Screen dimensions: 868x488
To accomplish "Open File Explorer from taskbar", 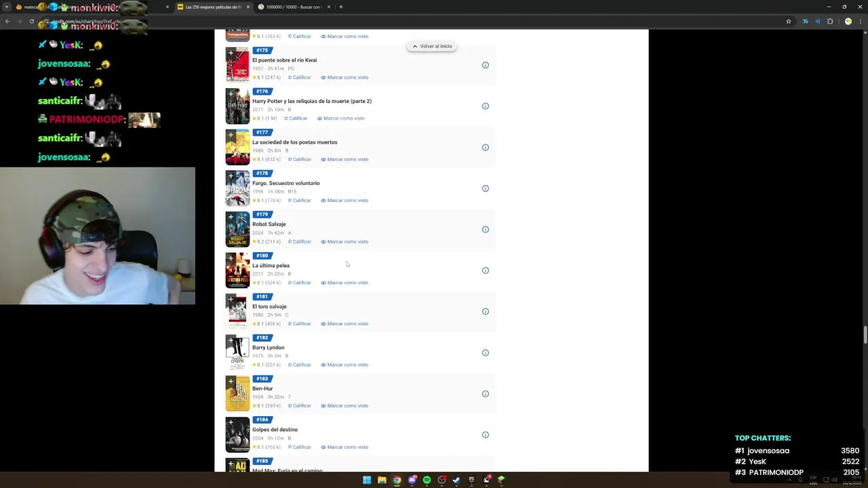I will 382,480.
